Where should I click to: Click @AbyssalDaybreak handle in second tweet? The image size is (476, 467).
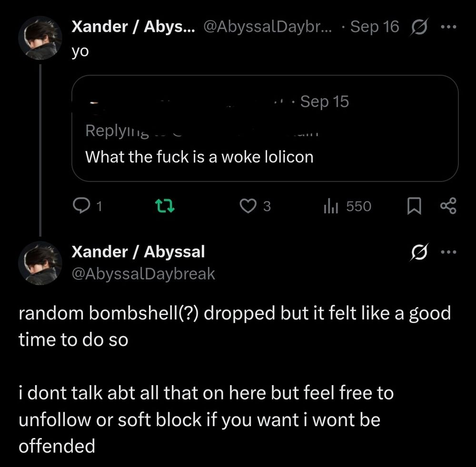(x=143, y=274)
